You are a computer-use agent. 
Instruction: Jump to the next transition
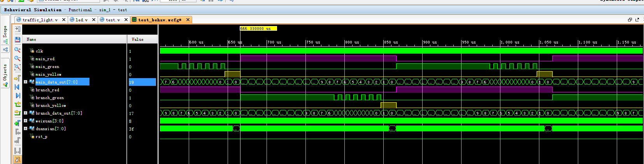click(x=18, y=113)
